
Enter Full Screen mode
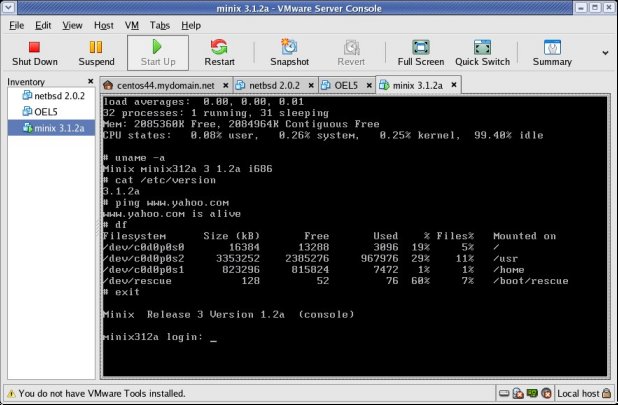(421, 53)
